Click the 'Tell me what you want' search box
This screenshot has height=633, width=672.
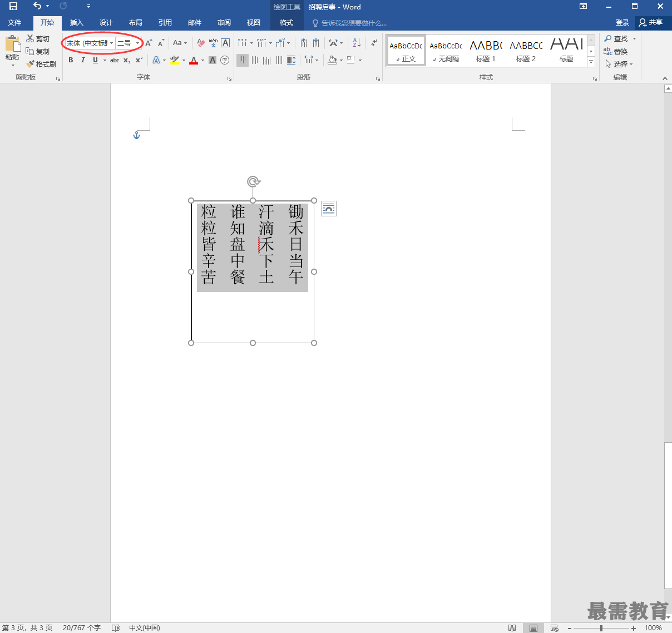[349, 23]
